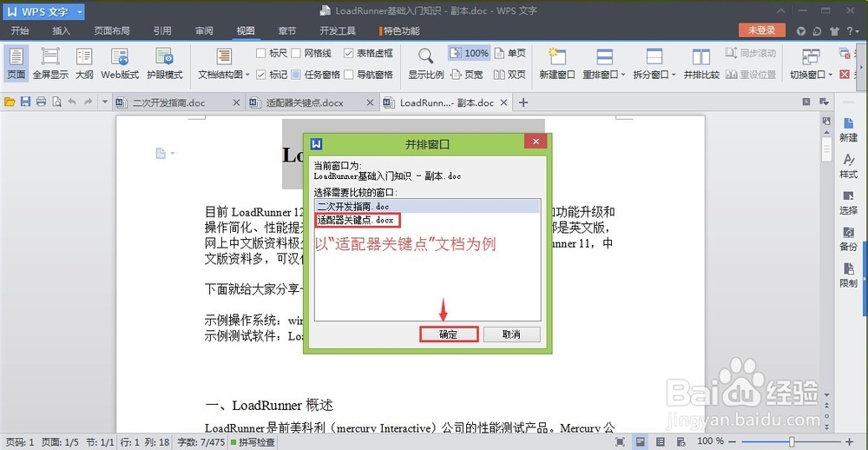
Task: Select outline view icon in status bar
Action: click(660, 441)
